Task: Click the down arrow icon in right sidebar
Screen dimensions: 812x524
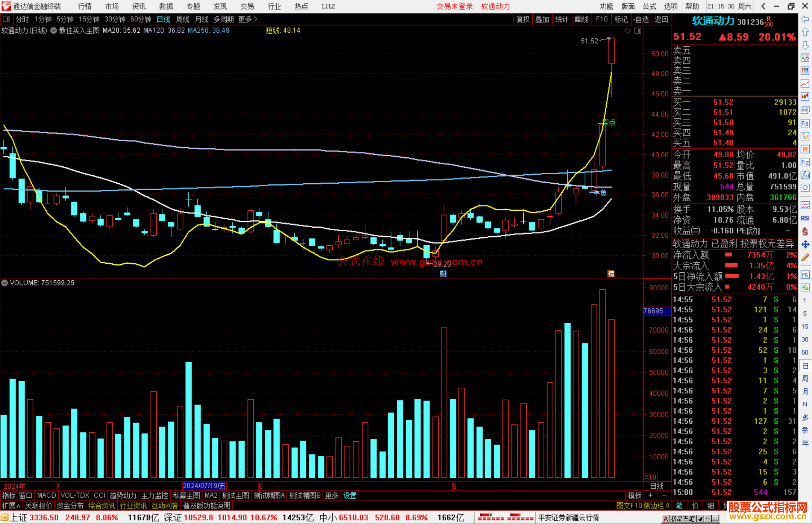Action: pos(805,45)
